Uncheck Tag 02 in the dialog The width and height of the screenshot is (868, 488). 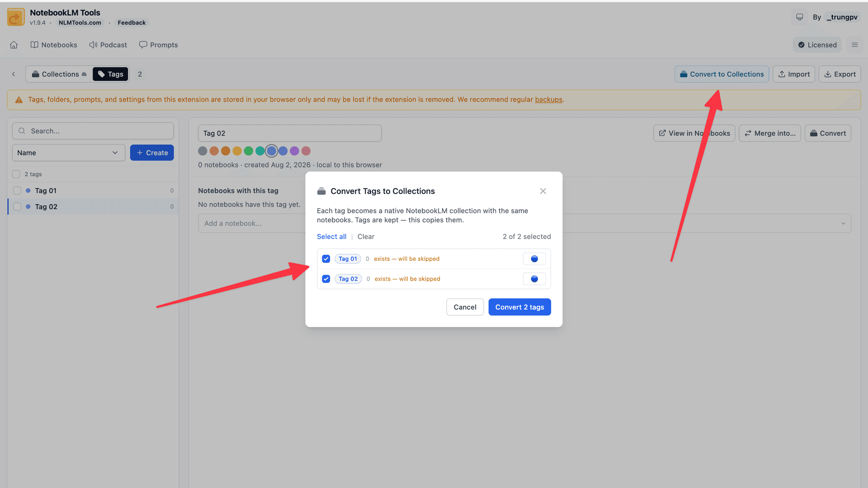pyautogui.click(x=326, y=279)
